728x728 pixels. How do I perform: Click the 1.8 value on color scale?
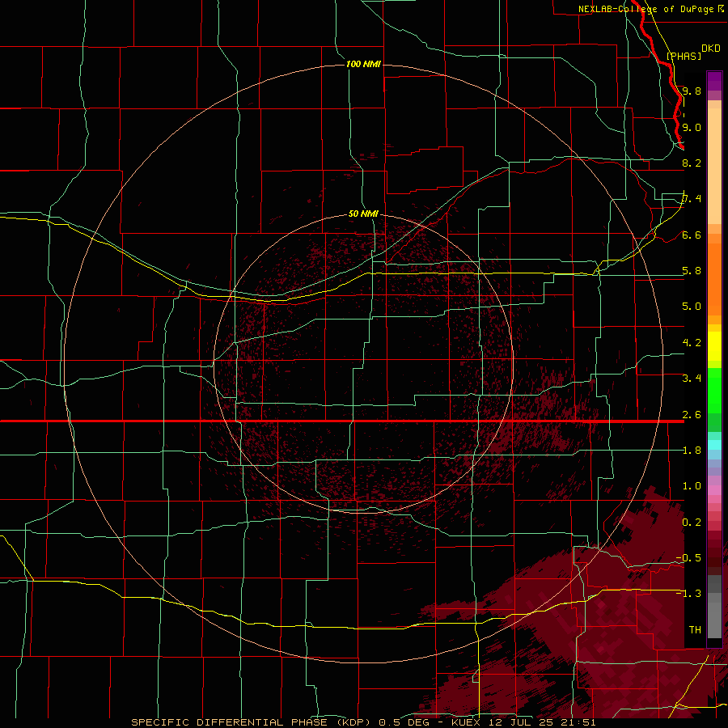(692, 451)
